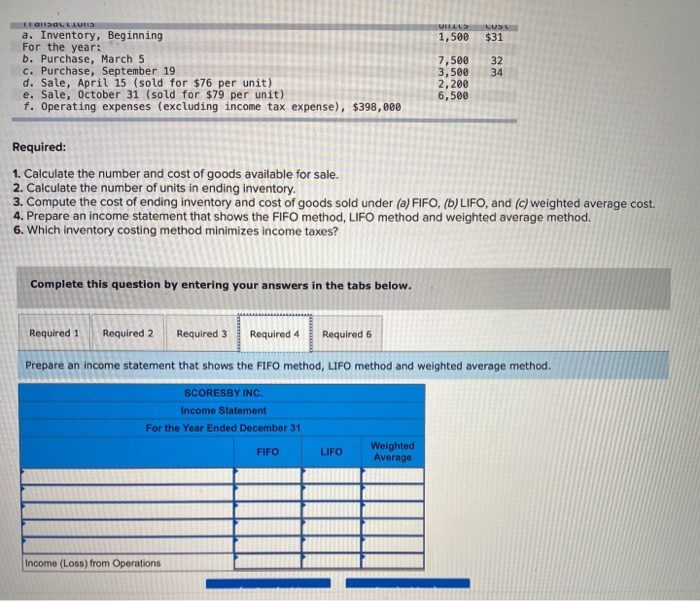The height and width of the screenshot is (601, 700).
Task: Click the fifth-row LIFO input cell
Action: (331, 545)
